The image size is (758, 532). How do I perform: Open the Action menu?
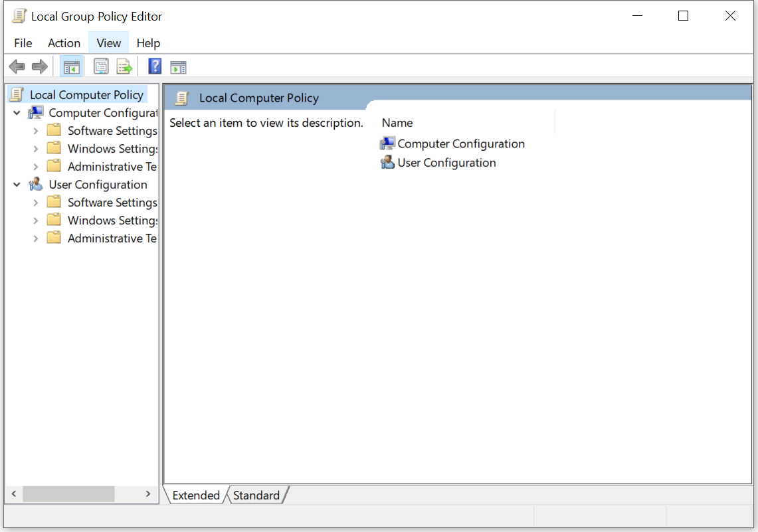point(64,43)
